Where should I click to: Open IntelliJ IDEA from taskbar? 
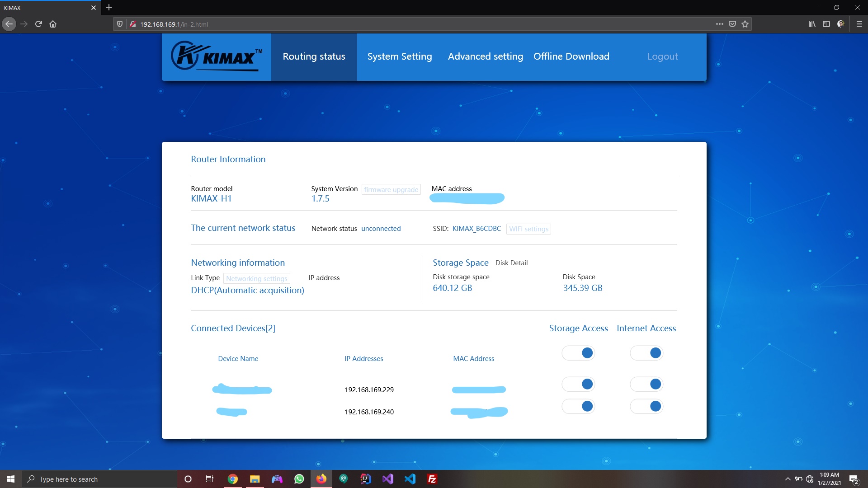click(366, 479)
